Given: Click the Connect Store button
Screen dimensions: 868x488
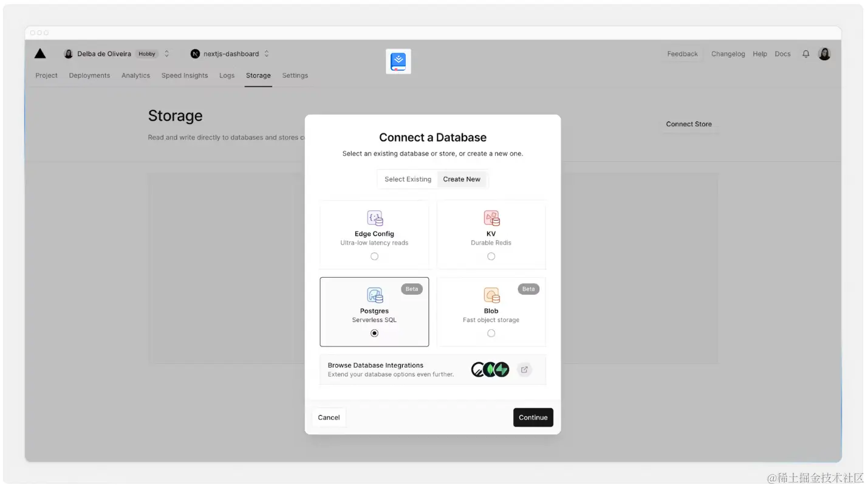Looking at the screenshot, I should tap(689, 124).
